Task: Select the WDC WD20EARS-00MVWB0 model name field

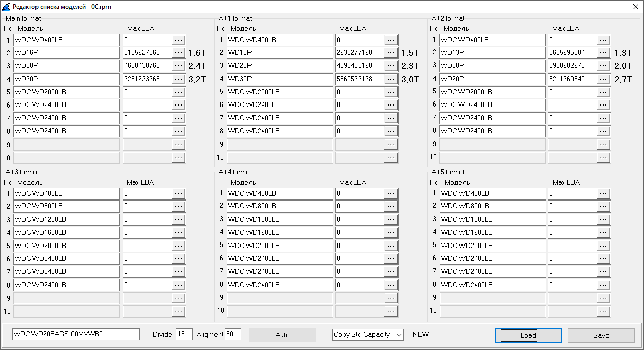Action: 76,334
